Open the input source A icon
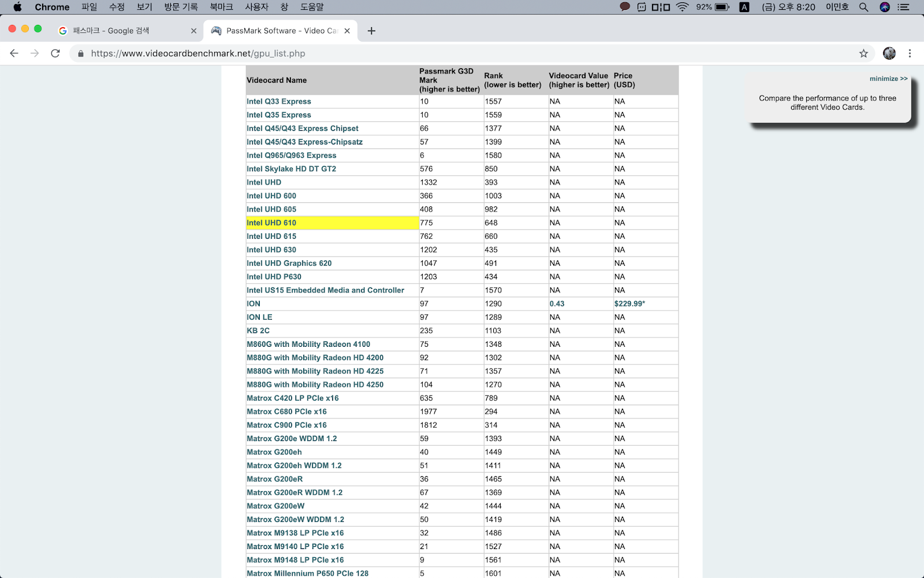Viewport: 924px width, 578px height. point(744,7)
